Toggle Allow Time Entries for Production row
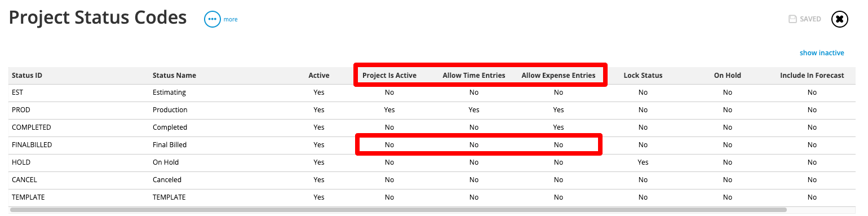 coord(474,110)
